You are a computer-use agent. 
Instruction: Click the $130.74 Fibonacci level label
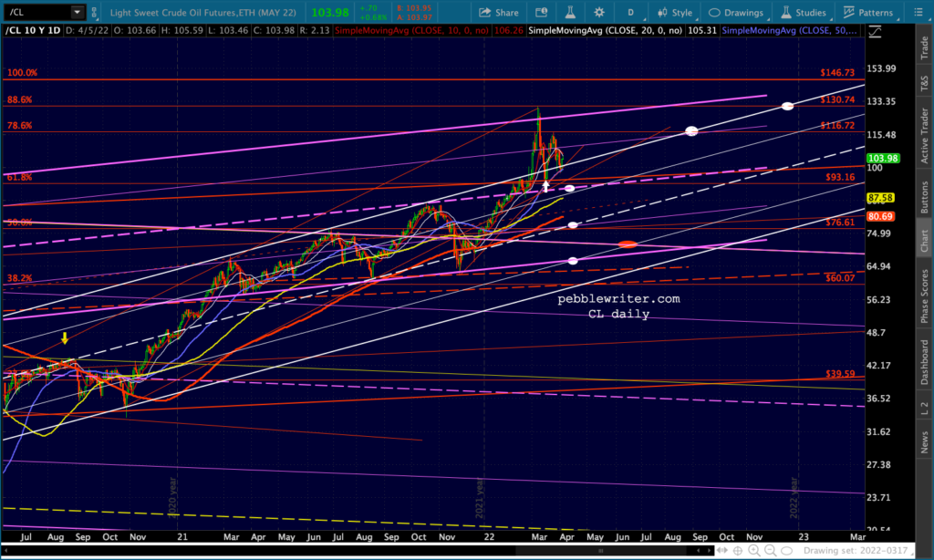[x=837, y=99]
